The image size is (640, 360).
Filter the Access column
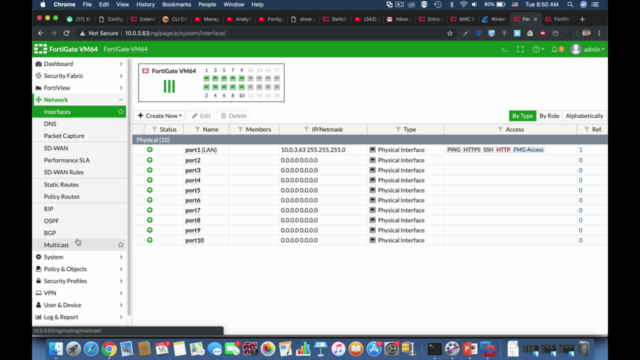(500, 129)
